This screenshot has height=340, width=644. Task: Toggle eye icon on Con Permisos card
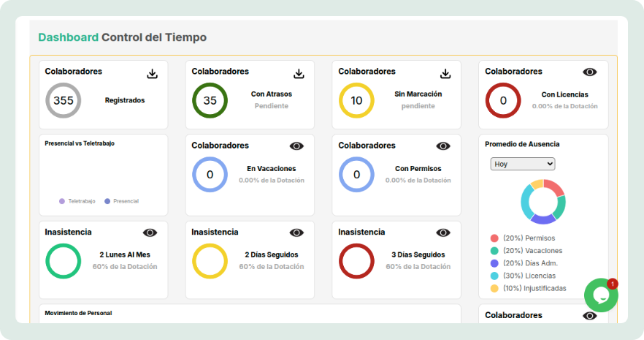coord(443,146)
